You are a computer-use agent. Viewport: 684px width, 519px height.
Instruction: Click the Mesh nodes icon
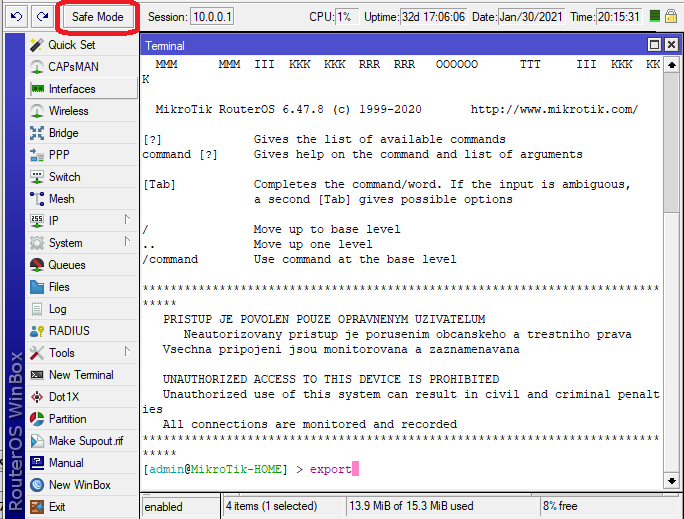[x=37, y=198]
